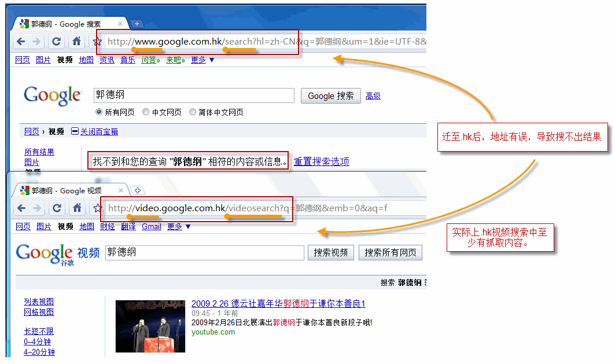Image resolution: width=615 pixels, height=364 pixels.
Task: Select the 简体中文网页 radio button
Action: point(193,112)
